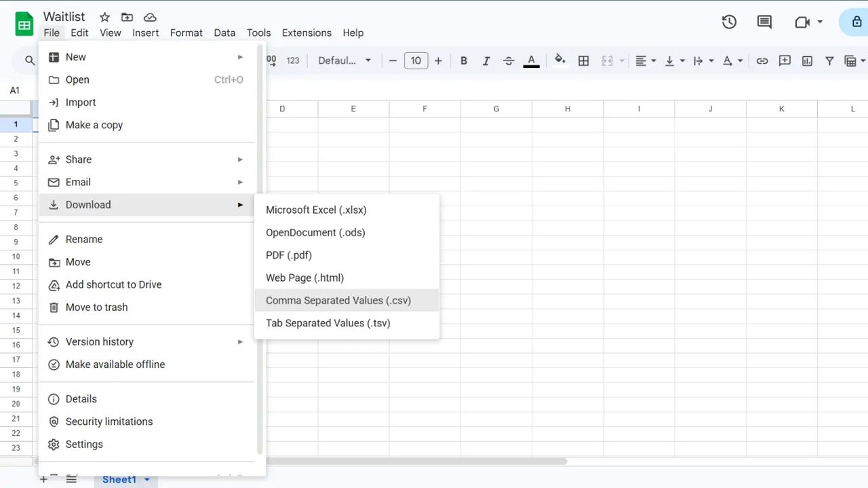Apply strikethrough to the cell text
868x488 pixels.
509,60
